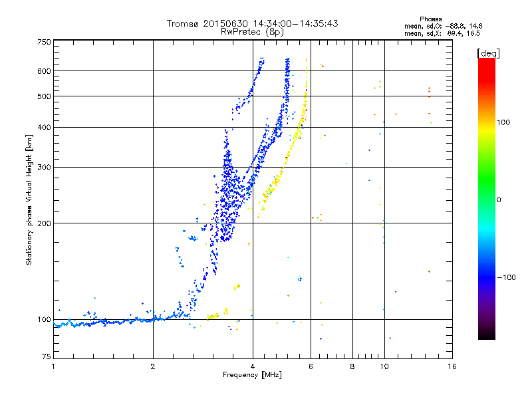Click the '[deg]' colorbar unit label
Viewport: 532px width, 399px height.
click(488, 53)
